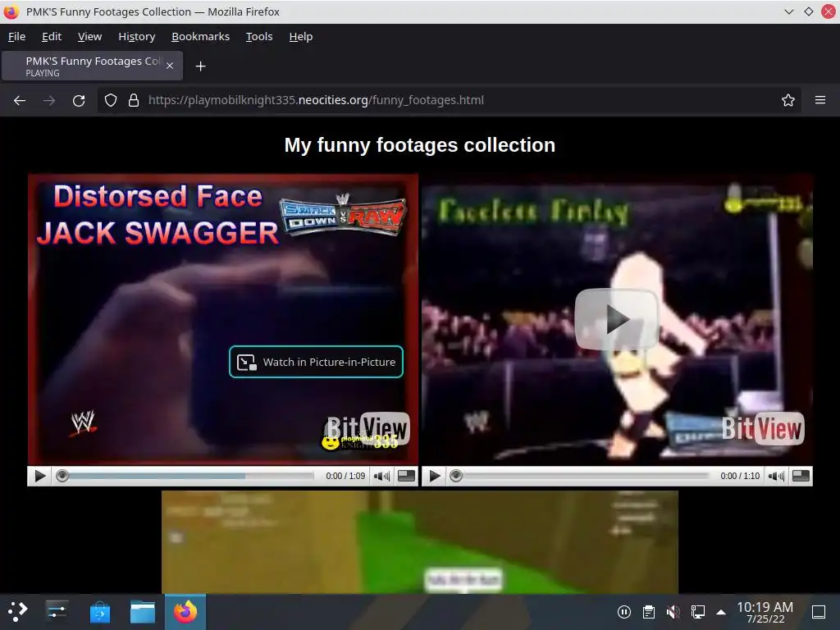Image resolution: width=840 pixels, height=630 pixels.
Task: Open the muted volume tray icon
Action: [x=673, y=612]
